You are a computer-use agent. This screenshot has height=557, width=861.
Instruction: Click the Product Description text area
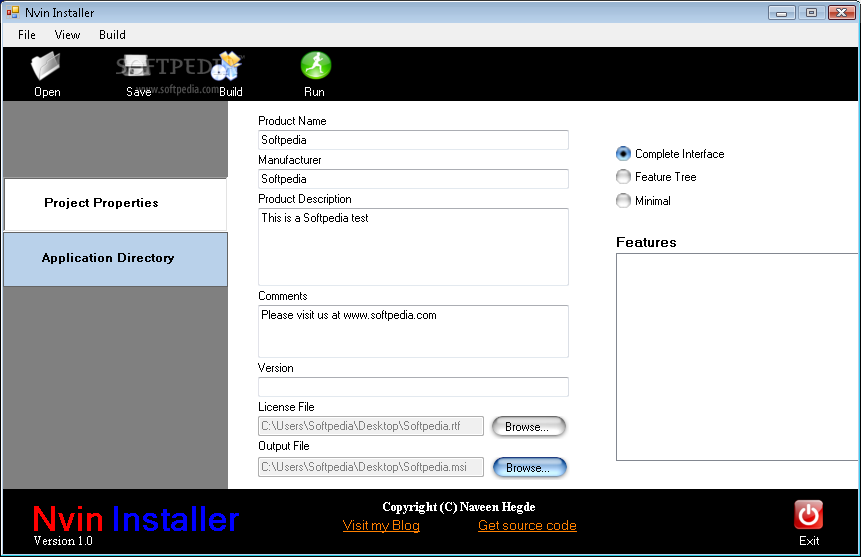tap(413, 247)
